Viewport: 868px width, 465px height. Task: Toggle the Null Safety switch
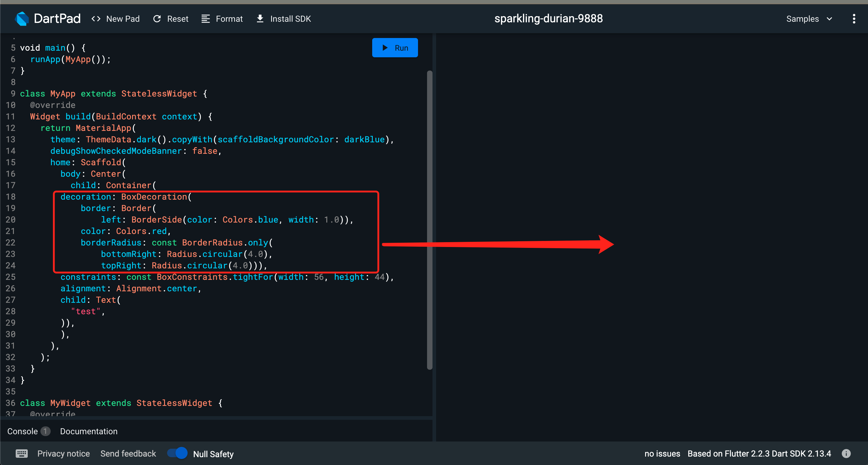click(177, 453)
